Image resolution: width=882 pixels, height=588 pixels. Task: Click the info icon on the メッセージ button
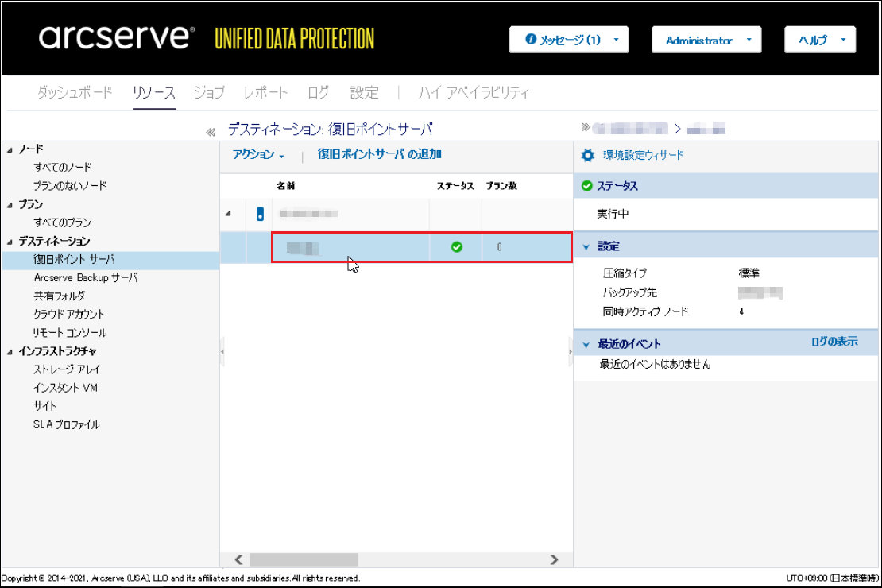[531, 40]
